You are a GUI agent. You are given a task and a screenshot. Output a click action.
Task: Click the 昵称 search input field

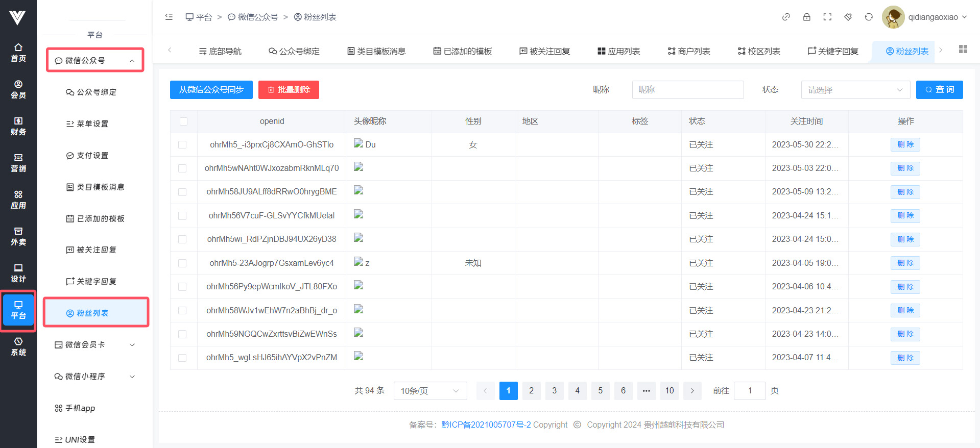click(x=687, y=90)
